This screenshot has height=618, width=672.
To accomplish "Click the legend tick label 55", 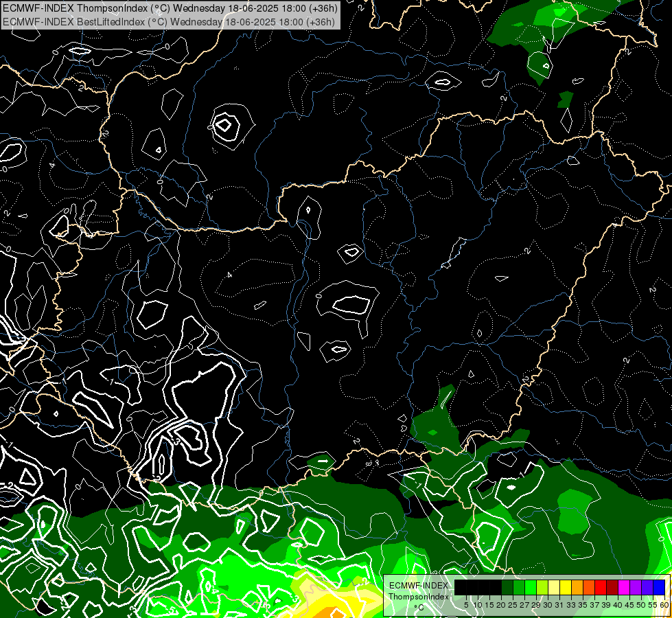I will 653,605.
